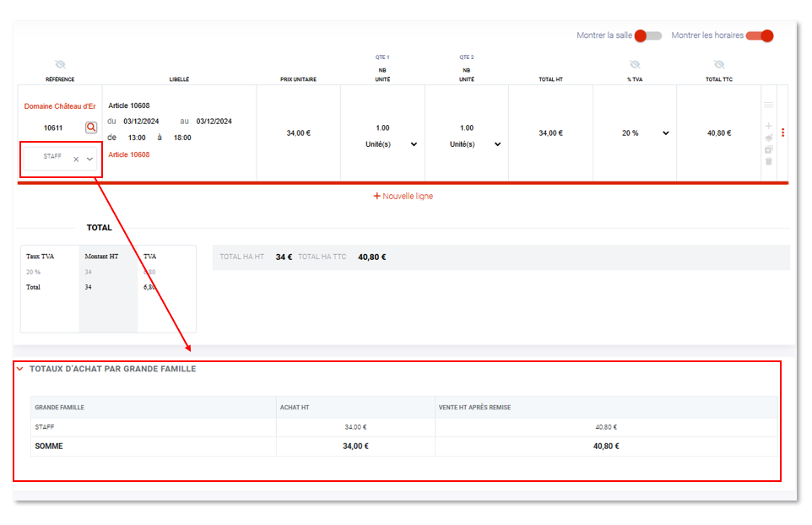The width and height of the screenshot is (812, 525).
Task: Toggle Référence column visibility eye icon
Action: (60, 64)
